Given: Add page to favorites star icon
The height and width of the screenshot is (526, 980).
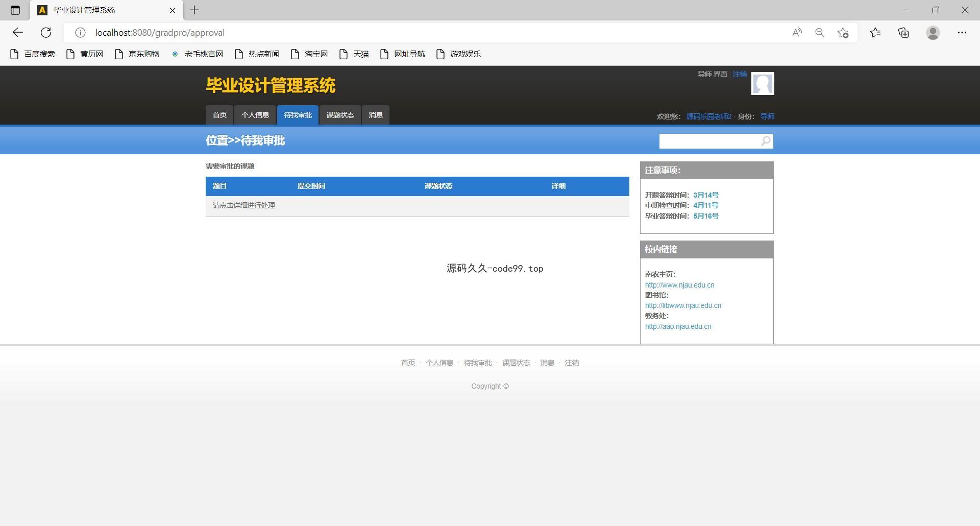Looking at the screenshot, I should 843,33.
